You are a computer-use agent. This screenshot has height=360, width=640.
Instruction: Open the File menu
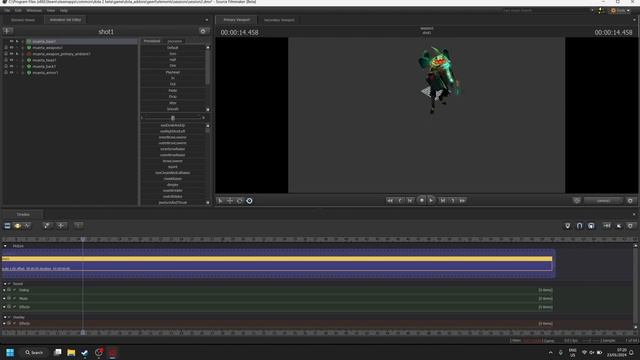7,10
